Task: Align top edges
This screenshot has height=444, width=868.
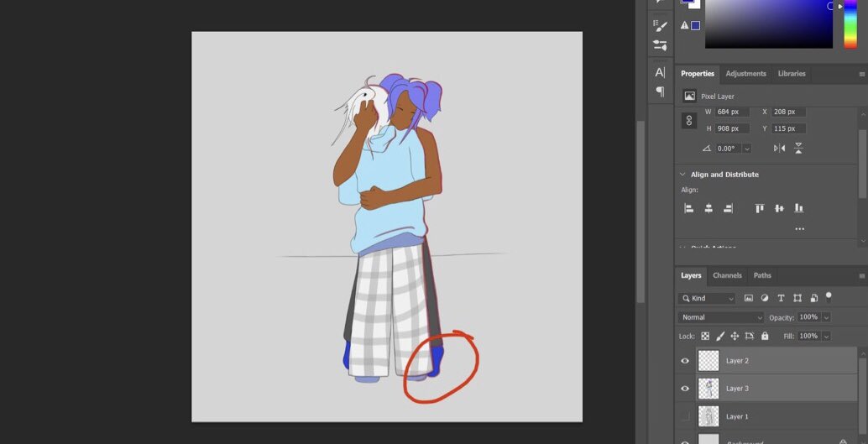Action: click(x=760, y=208)
